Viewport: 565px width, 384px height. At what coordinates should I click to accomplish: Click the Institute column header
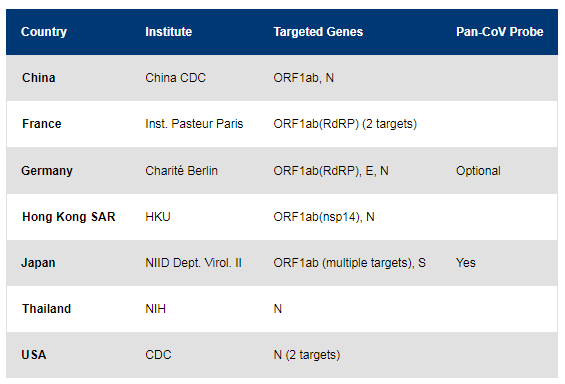pyautogui.click(x=168, y=32)
